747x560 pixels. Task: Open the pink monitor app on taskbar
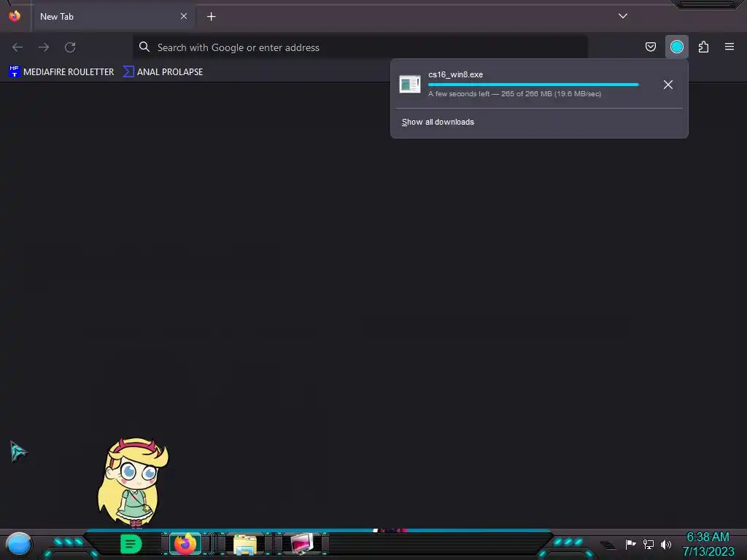[x=302, y=544]
